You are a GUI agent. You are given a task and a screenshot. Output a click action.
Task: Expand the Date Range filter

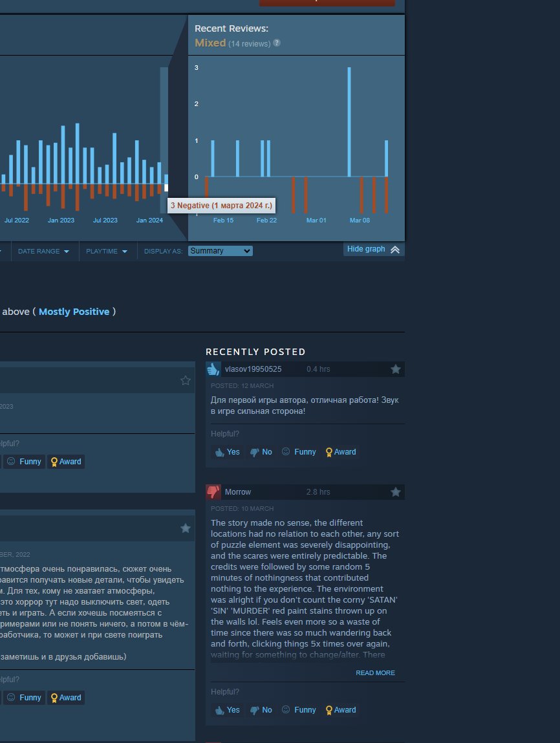[x=39, y=251]
